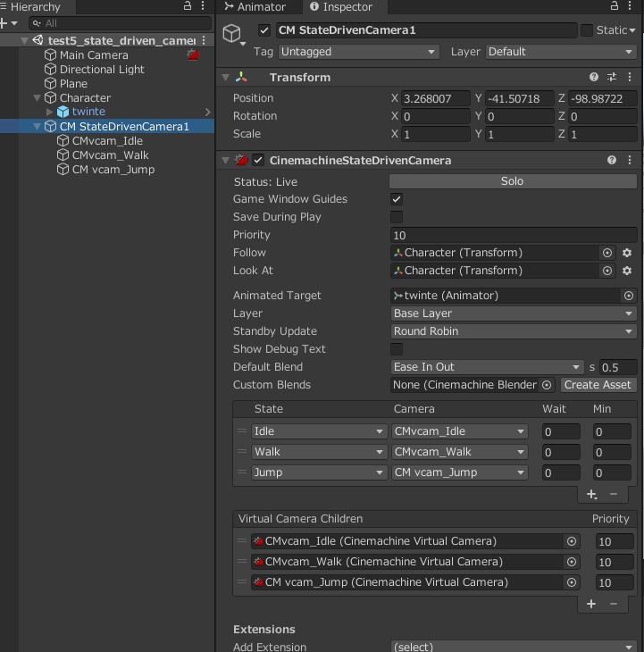This screenshot has width=644, height=652.
Task: Open the Follow target object picker
Action: [x=607, y=253]
